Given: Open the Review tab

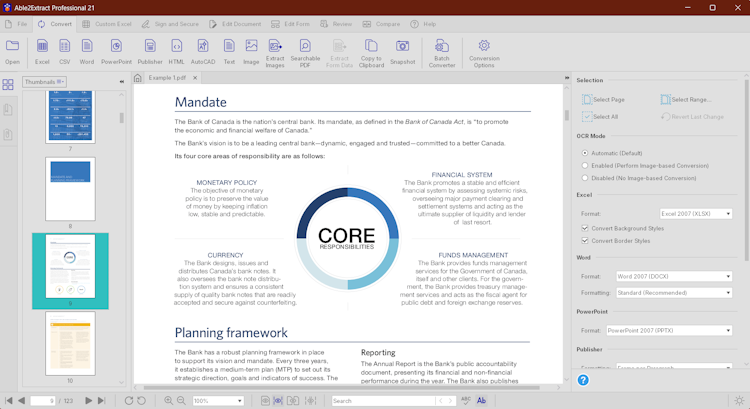Looking at the screenshot, I should point(336,24).
